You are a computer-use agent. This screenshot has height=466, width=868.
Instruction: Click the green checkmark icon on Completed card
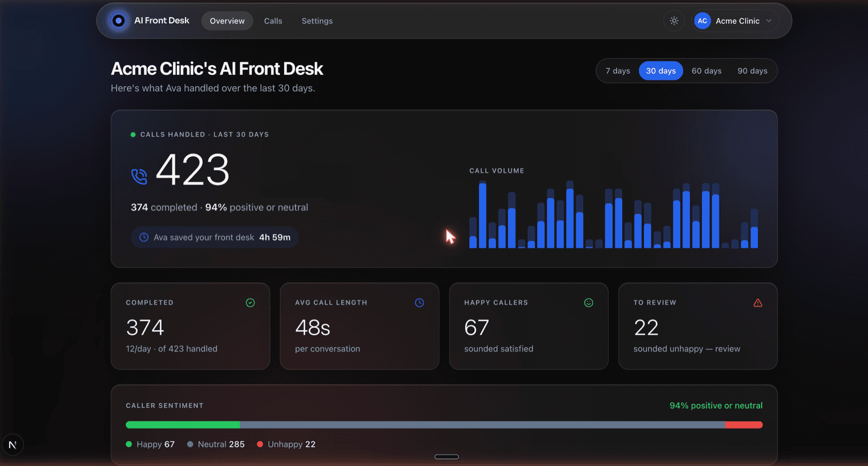[x=250, y=303]
